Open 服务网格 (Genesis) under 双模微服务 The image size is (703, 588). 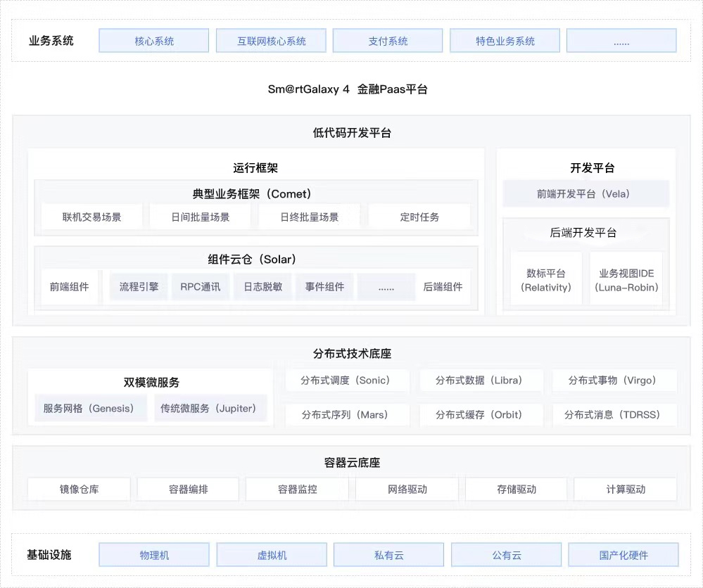point(90,408)
